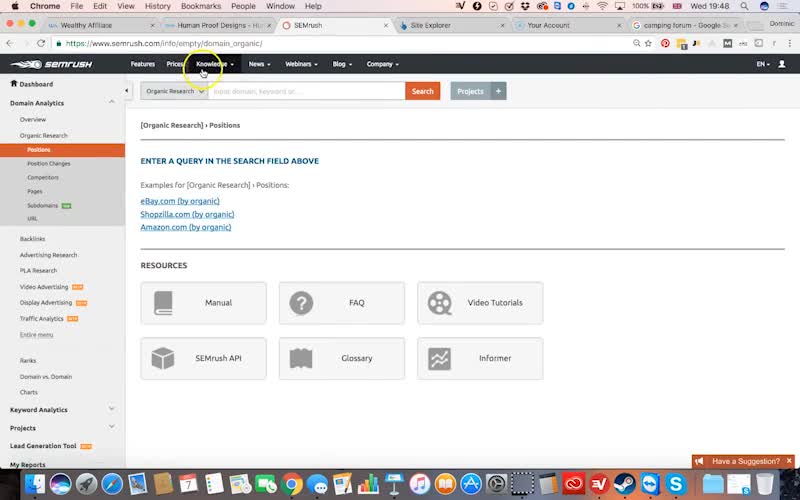This screenshot has height=500, width=800.
Task: Click the Dashboard home icon
Action: pyautogui.click(x=14, y=83)
